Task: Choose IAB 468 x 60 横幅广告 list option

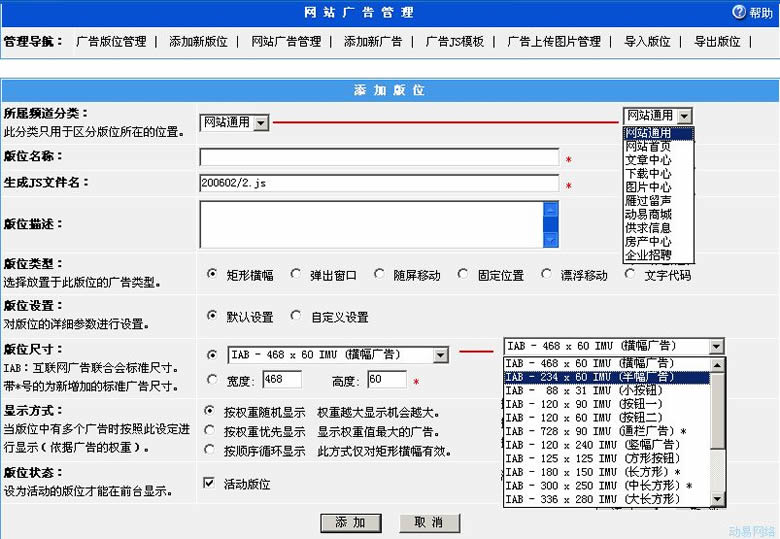Action: 607,363
